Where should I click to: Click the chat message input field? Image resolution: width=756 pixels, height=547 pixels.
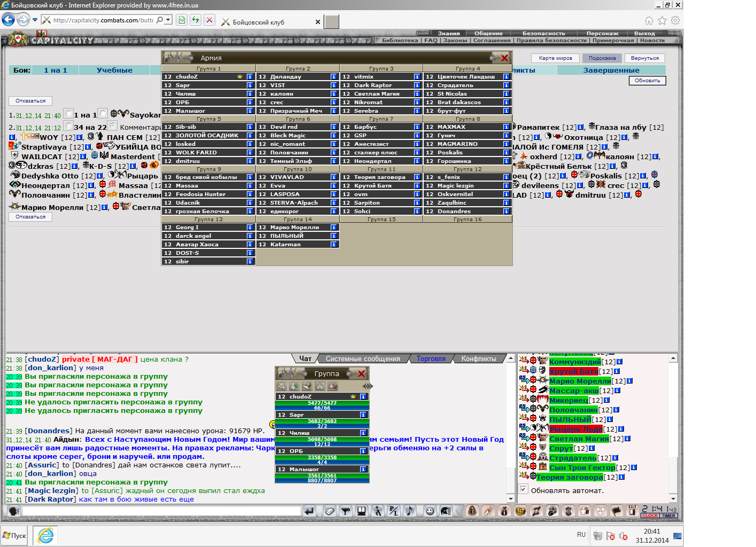pyautogui.click(x=161, y=511)
